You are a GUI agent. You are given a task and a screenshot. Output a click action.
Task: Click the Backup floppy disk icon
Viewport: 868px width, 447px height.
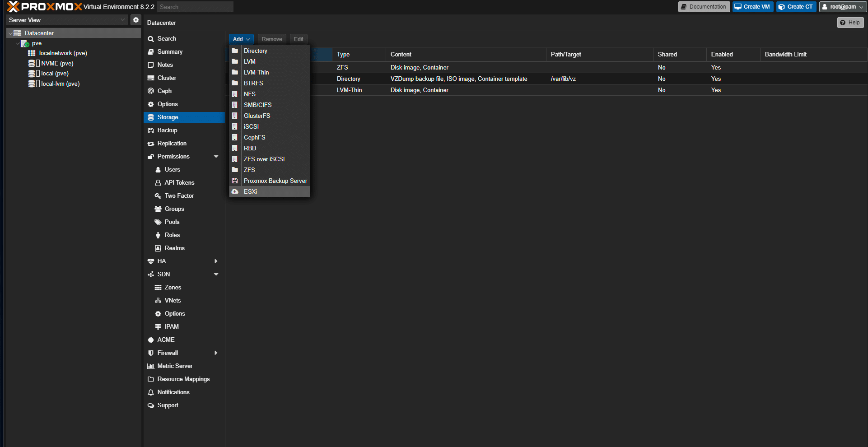(151, 130)
